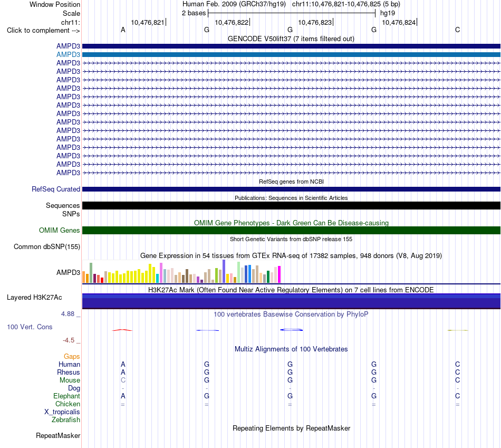Image resolution: width=501 pixels, height=448 pixels.
Task: Click the Zebrafish species label
Action: (x=66, y=420)
